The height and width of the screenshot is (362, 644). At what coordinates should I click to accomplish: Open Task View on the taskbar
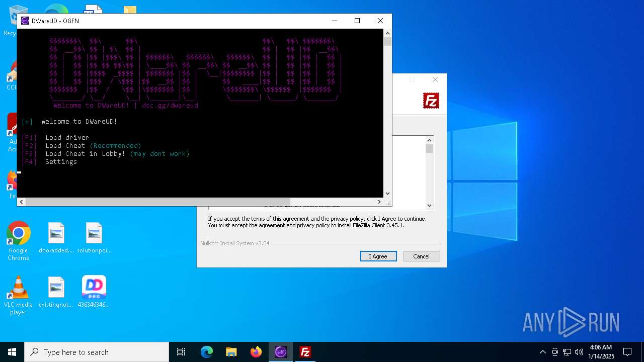(181, 352)
